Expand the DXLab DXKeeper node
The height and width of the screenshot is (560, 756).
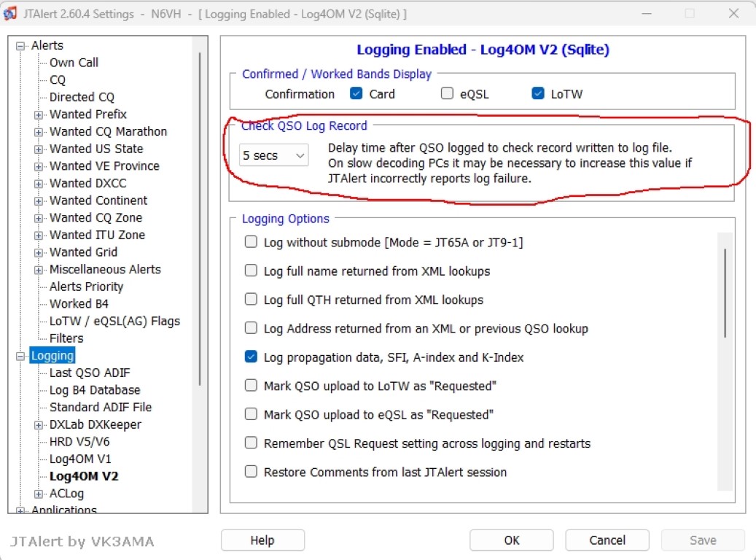(x=38, y=425)
